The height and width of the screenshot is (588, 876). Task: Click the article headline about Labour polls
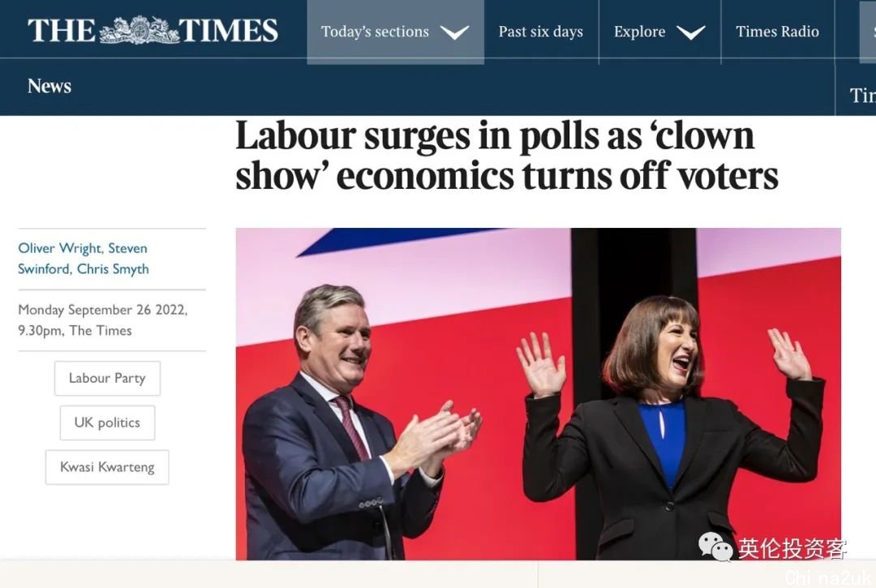click(x=506, y=156)
